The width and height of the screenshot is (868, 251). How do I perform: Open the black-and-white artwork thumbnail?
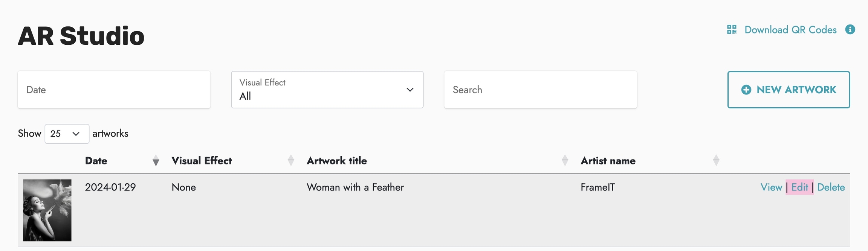[47, 210]
